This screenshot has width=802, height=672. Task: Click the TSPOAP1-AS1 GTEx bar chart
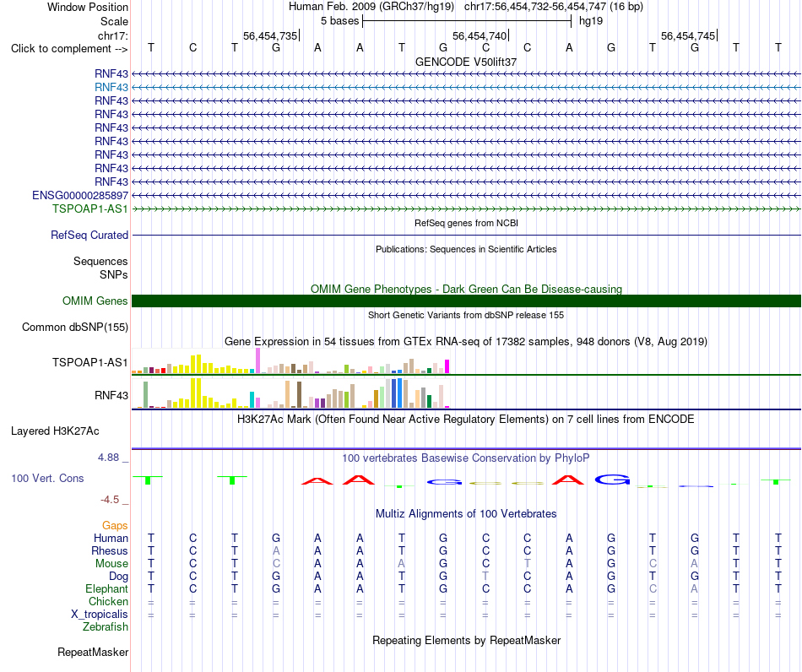pos(290,361)
